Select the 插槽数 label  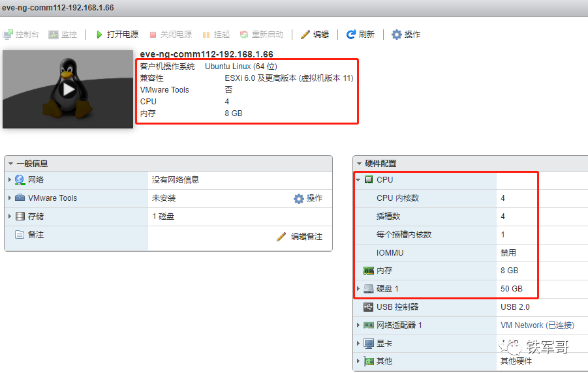[x=388, y=216]
